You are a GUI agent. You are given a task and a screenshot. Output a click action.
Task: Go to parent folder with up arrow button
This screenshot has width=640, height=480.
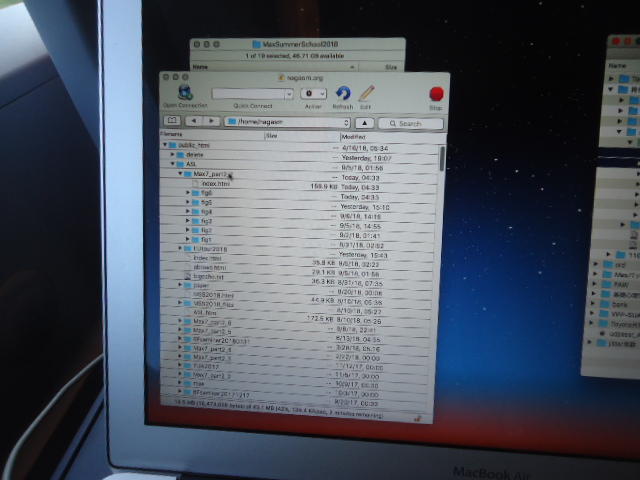[x=364, y=123]
